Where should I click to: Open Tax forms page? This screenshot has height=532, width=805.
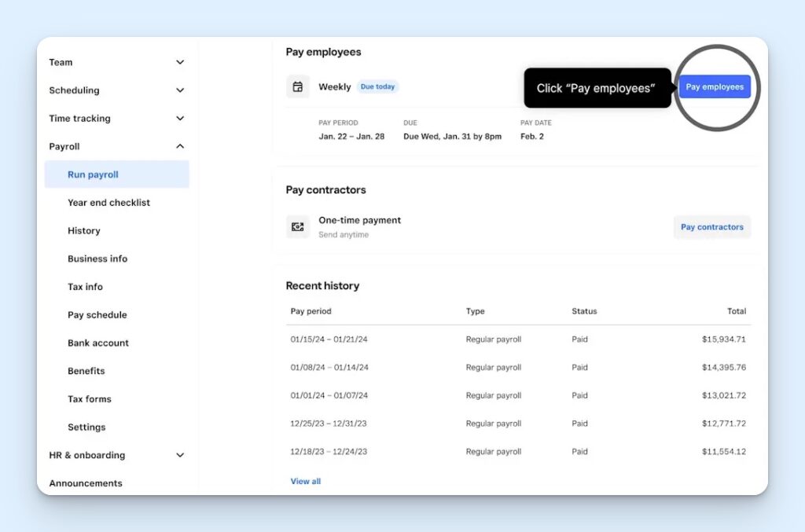pyautogui.click(x=90, y=399)
